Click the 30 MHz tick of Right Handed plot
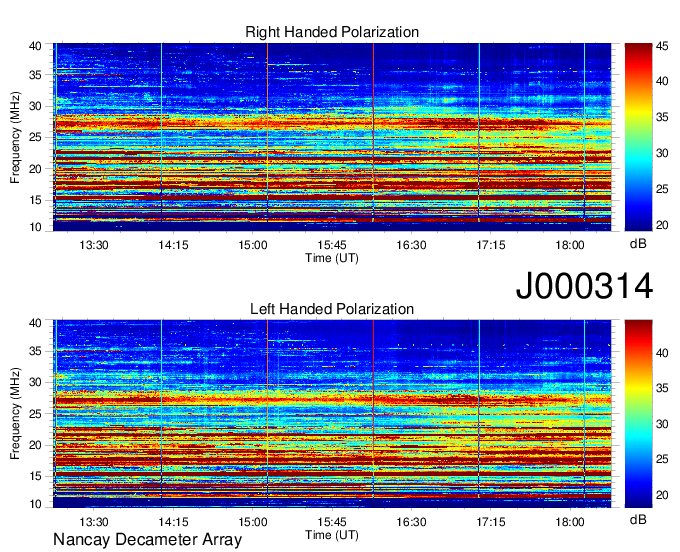 pos(35,106)
